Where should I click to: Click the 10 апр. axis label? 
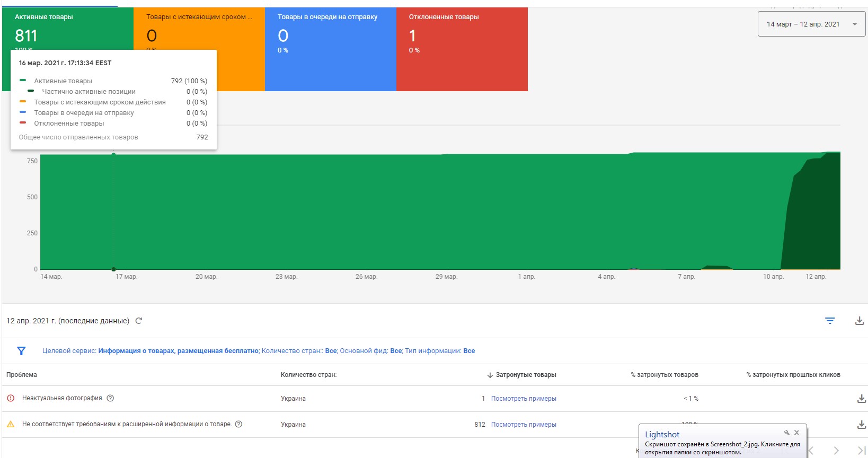773,277
